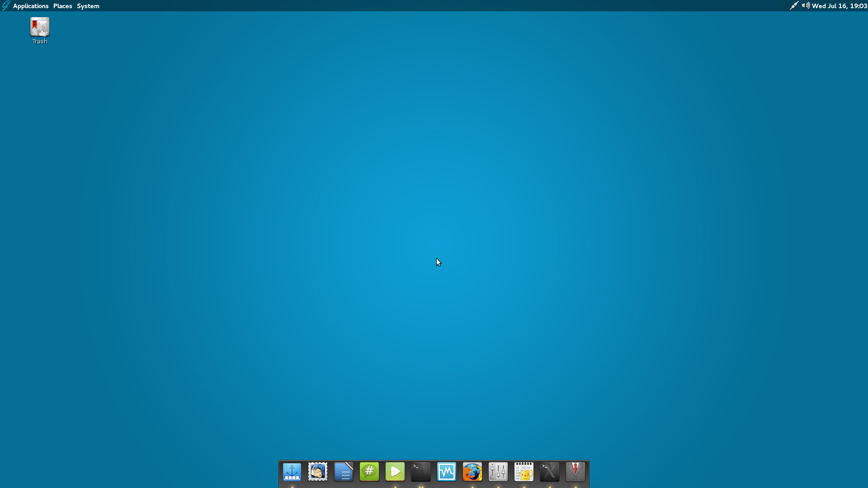868x488 pixels.
Task: Launch Firefox from the dock
Action: coord(472,472)
